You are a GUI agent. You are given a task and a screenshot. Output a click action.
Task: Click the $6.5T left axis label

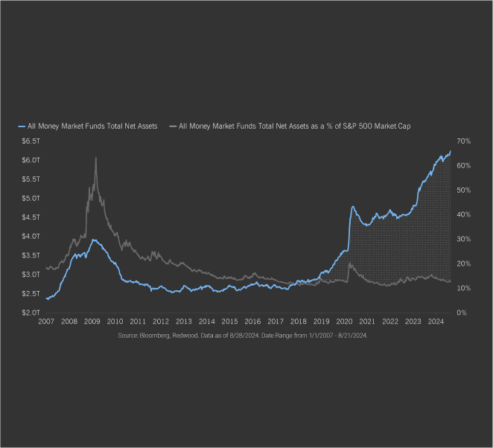31,141
